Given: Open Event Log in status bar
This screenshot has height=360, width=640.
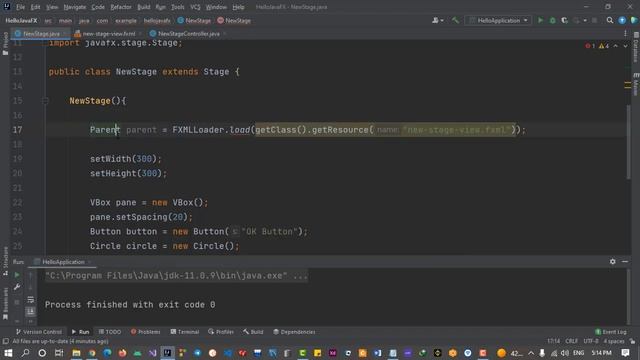Looking at the screenshot, I should click(611, 332).
